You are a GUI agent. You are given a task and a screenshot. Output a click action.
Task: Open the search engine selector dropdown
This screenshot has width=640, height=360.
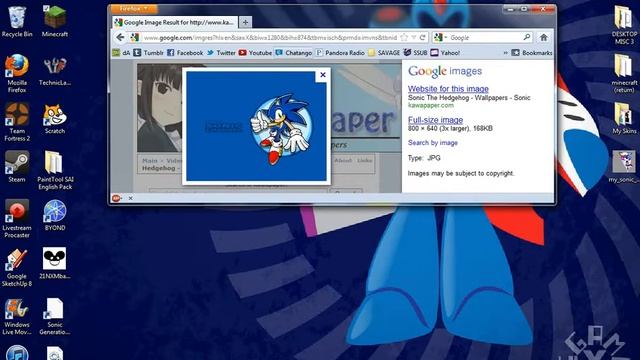[441, 38]
